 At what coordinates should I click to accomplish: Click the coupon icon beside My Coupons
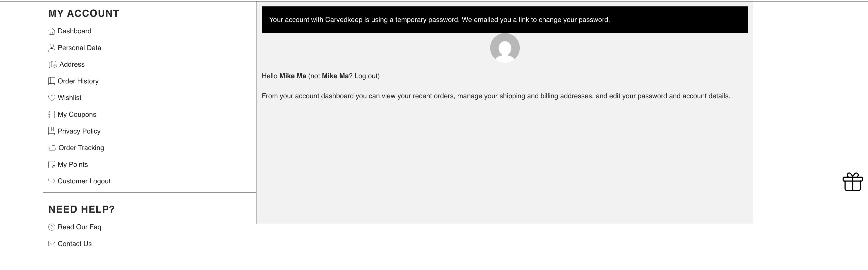coord(52,115)
